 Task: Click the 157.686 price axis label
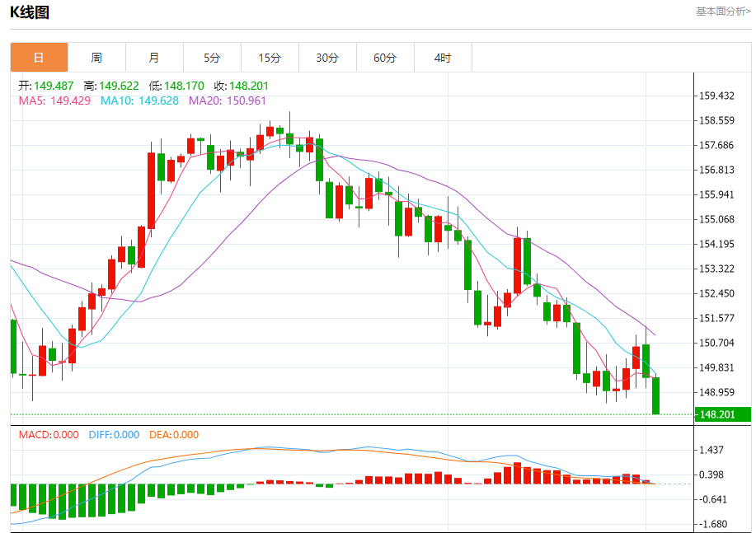click(716, 145)
